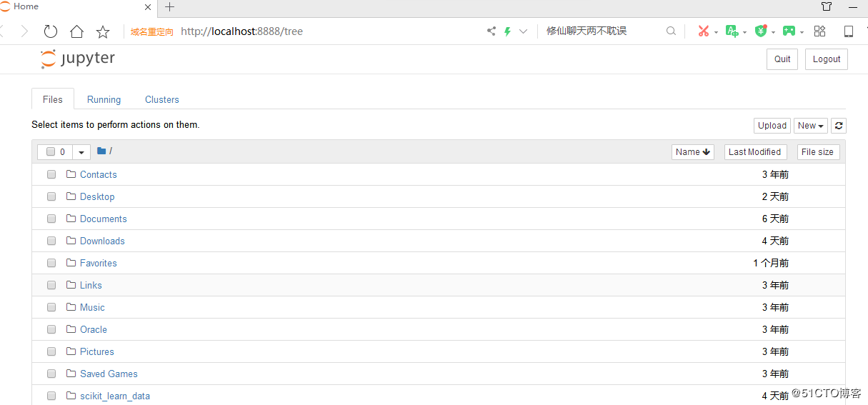This screenshot has width=868, height=405.
Task: Click the browser address bar URL
Action: coord(241,31)
